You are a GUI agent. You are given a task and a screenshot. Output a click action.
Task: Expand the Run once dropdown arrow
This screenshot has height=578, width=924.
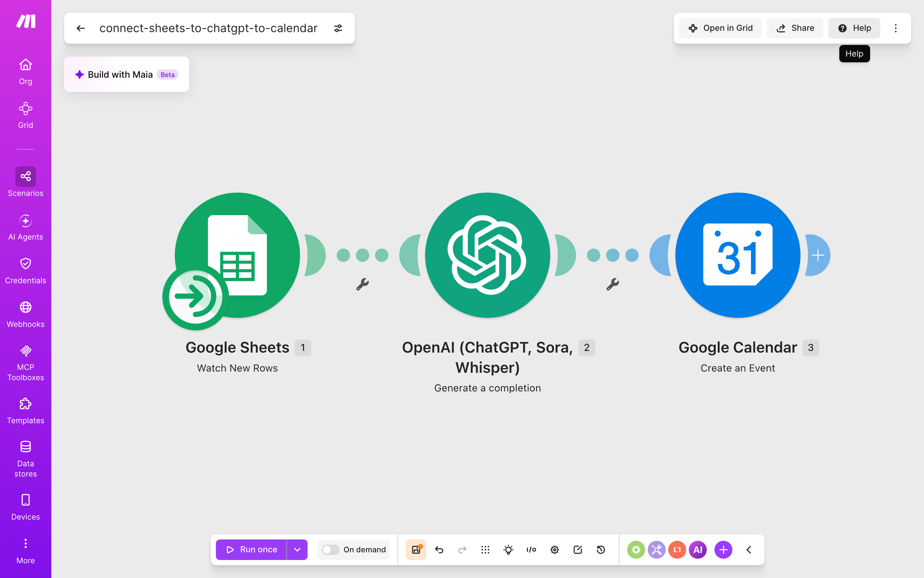297,550
